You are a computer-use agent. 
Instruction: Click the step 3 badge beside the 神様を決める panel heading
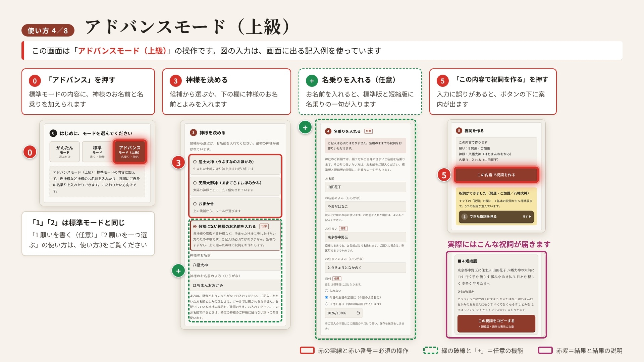(193, 133)
